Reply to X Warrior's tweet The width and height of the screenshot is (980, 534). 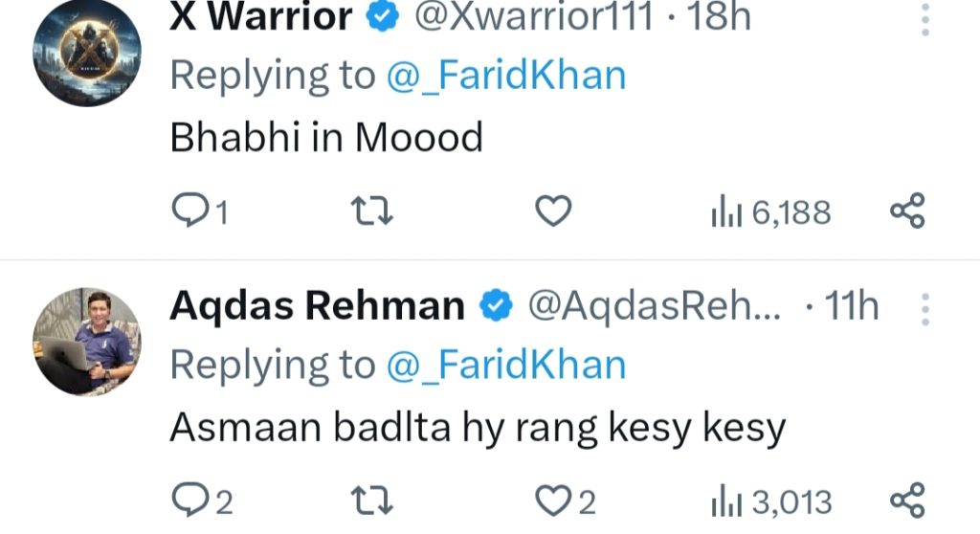click(x=188, y=211)
